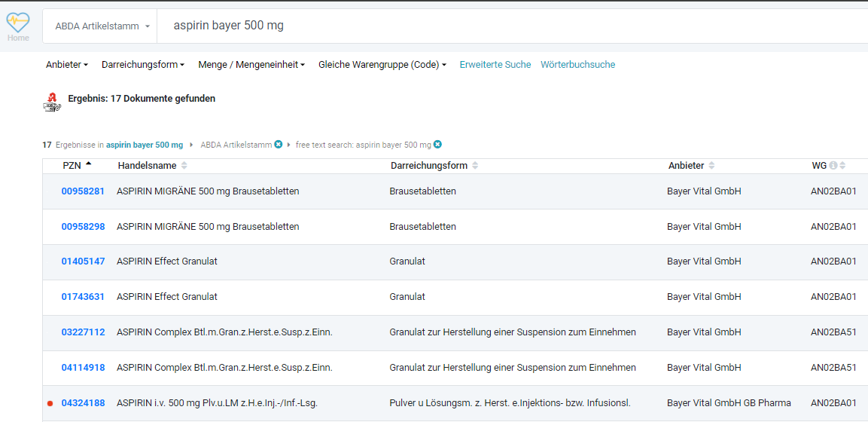Image resolution: width=868 pixels, height=422 pixels.
Task: Sort by PZN column header
Action: (77, 166)
